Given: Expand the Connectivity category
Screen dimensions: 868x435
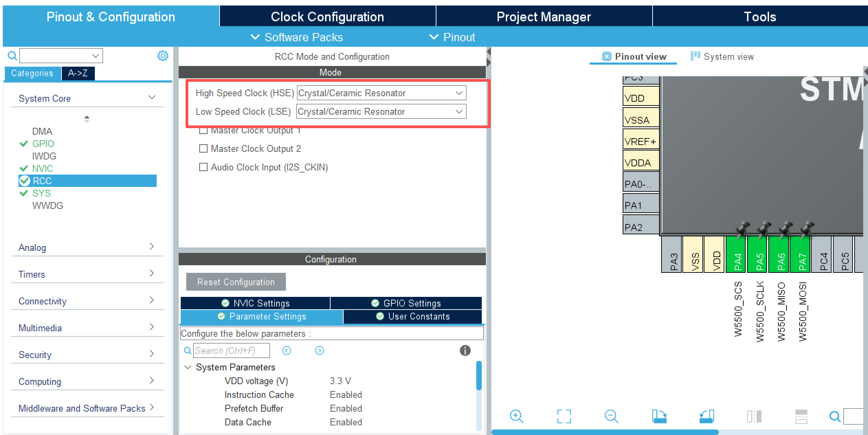Looking at the screenshot, I should (86, 301).
